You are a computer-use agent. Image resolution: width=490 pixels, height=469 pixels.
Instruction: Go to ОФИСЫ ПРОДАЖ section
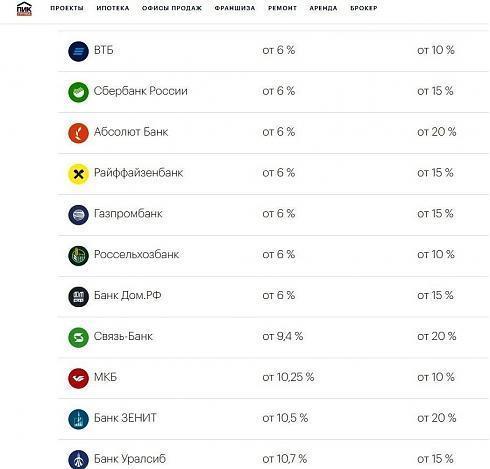point(172,8)
